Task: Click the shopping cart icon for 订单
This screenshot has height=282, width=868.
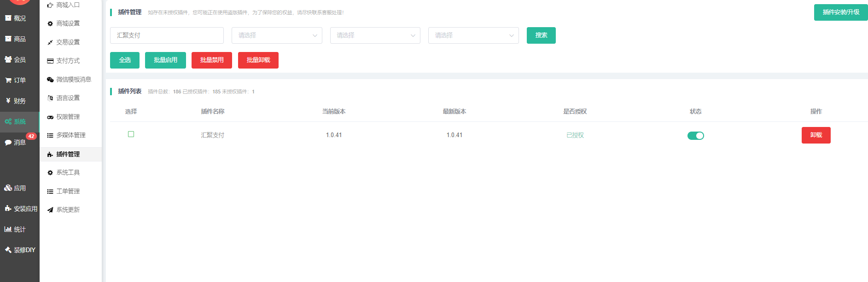Action: coord(8,81)
